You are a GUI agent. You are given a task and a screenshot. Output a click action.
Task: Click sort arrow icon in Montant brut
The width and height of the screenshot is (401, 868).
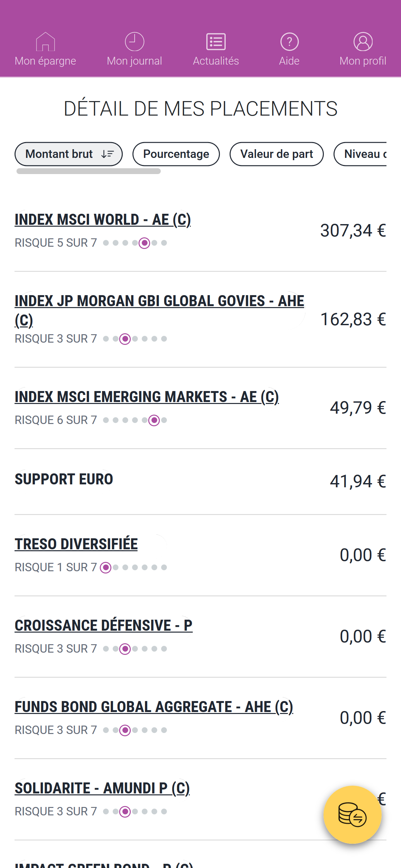(108, 154)
